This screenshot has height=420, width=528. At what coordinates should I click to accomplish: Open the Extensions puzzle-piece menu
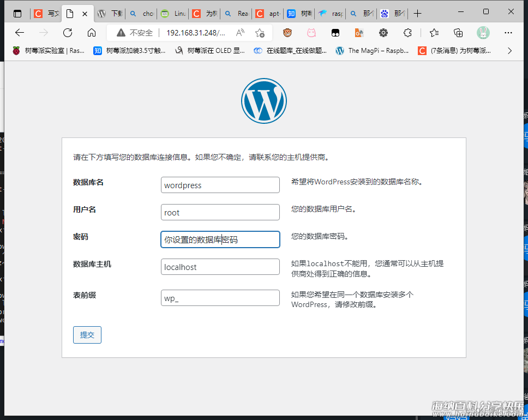point(407,33)
